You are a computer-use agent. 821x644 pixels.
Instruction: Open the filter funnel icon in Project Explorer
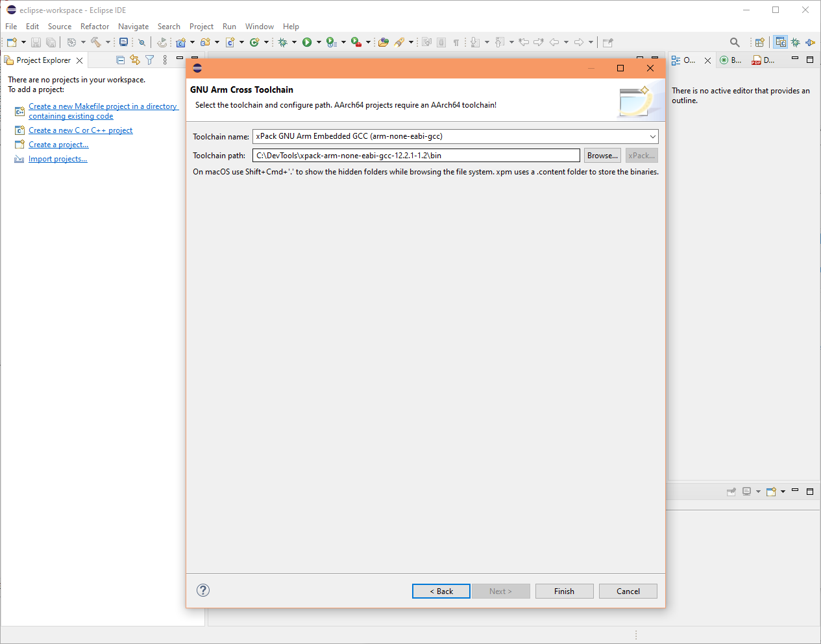coord(150,60)
